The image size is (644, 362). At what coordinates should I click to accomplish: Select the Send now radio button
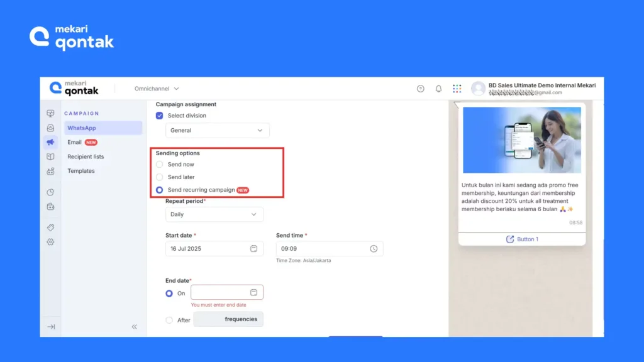159,165
